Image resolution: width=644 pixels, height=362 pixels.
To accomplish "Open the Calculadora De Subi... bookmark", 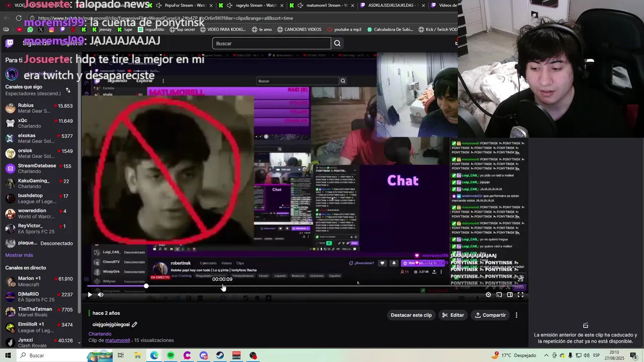I will coord(390,30).
